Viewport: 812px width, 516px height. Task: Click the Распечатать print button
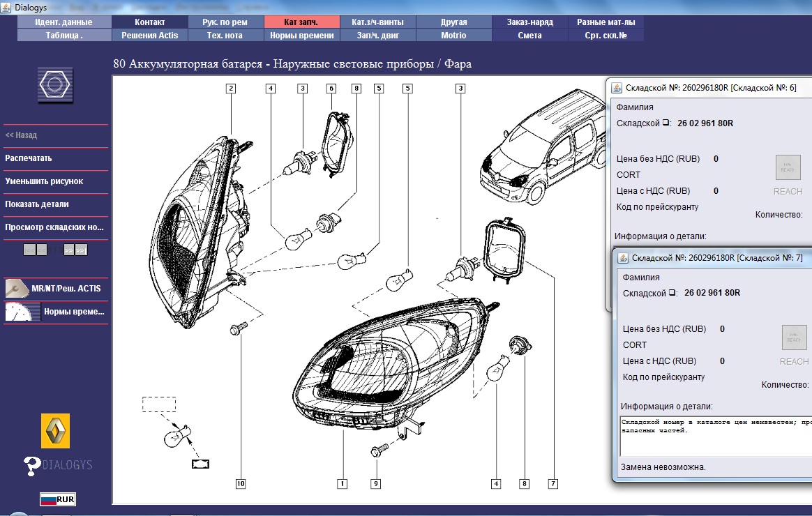[x=56, y=158]
